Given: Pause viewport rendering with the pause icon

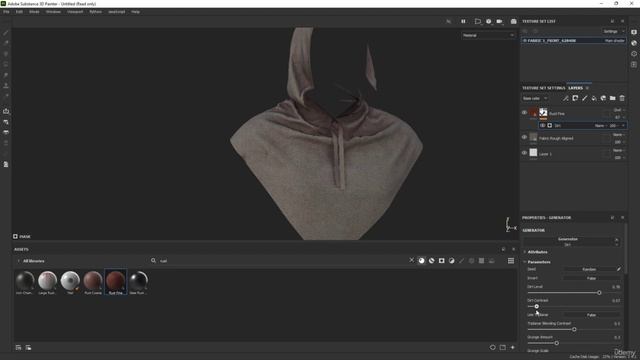Looking at the screenshot, I should [x=463, y=21].
